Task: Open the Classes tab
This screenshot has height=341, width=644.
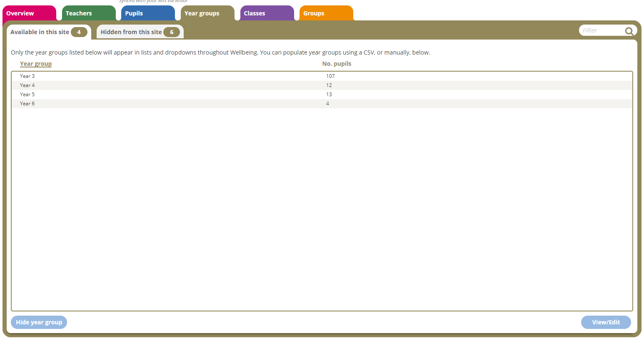Action: click(255, 13)
